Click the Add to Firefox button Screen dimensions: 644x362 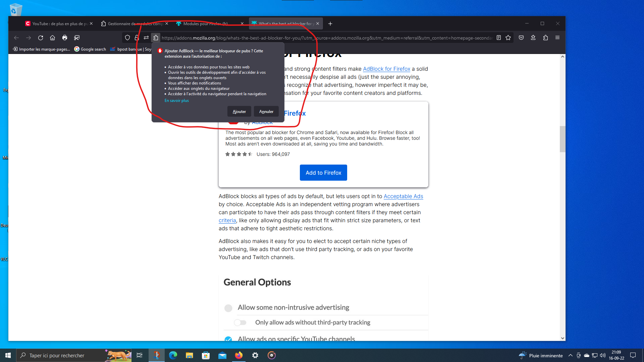tap(323, 173)
